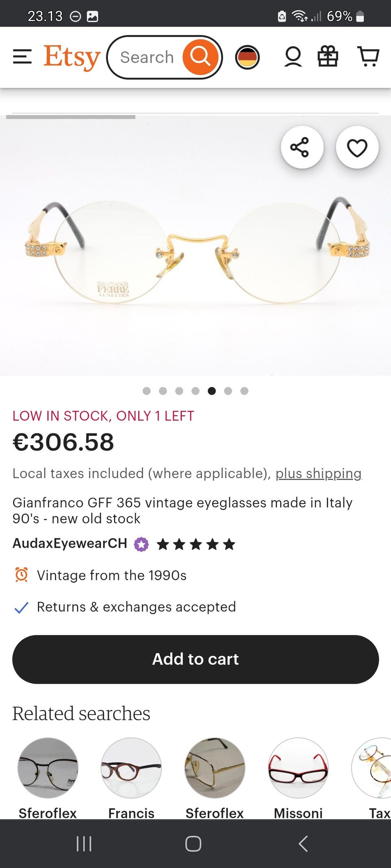Viewport: 391px width, 868px height.
Task: Select the last image carousel dot
Action: 244,391
